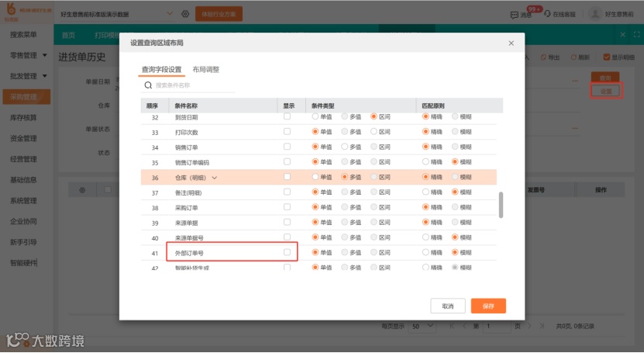Tick the 显示 checkbox for 外部订单号
This screenshot has width=644, height=353.
287,252
